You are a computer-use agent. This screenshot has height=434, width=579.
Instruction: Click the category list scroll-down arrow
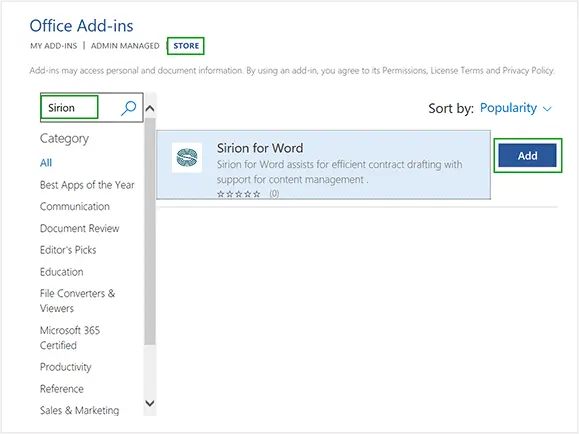[150, 403]
